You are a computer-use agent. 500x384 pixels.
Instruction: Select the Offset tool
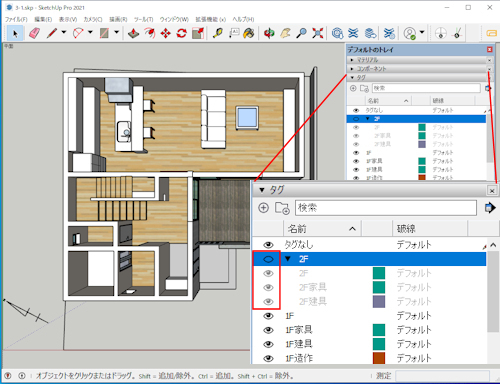point(150,33)
